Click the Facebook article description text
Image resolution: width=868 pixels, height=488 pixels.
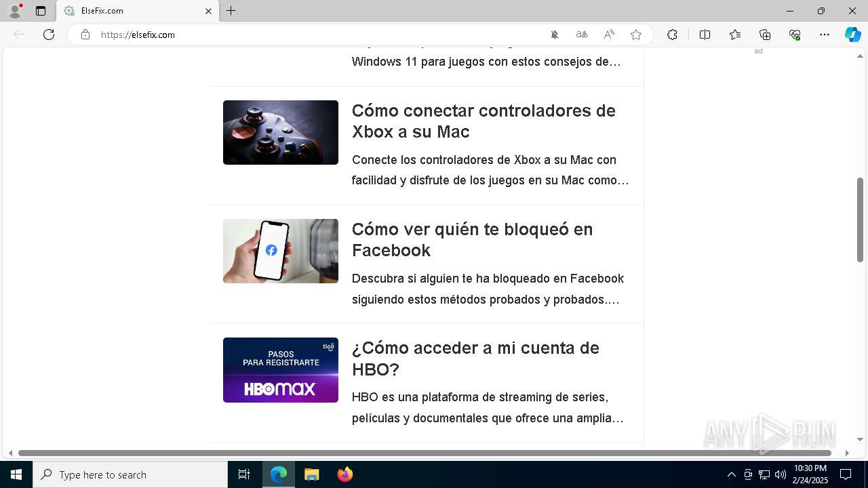pos(488,289)
